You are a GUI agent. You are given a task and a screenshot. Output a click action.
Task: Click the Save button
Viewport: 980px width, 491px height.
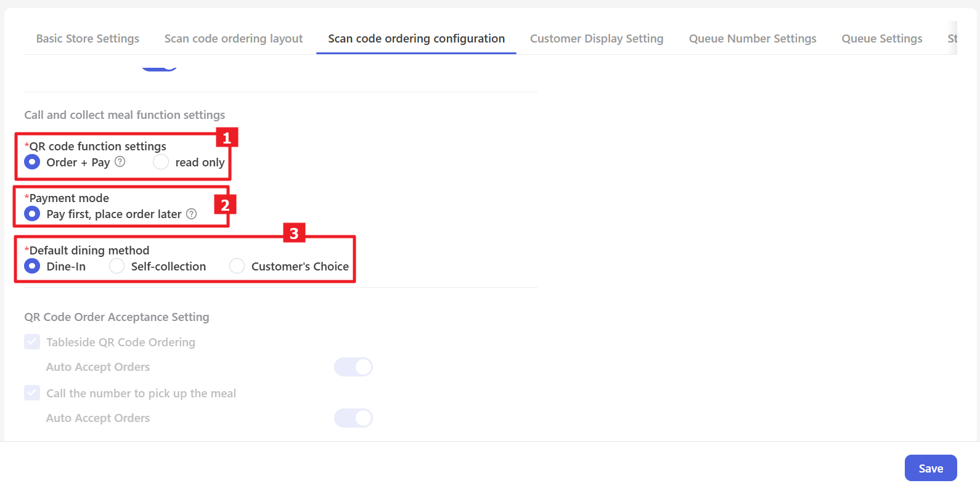(x=931, y=468)
